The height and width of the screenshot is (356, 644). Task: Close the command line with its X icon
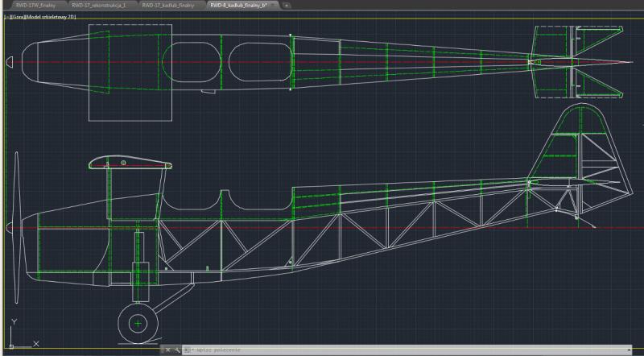167,350
